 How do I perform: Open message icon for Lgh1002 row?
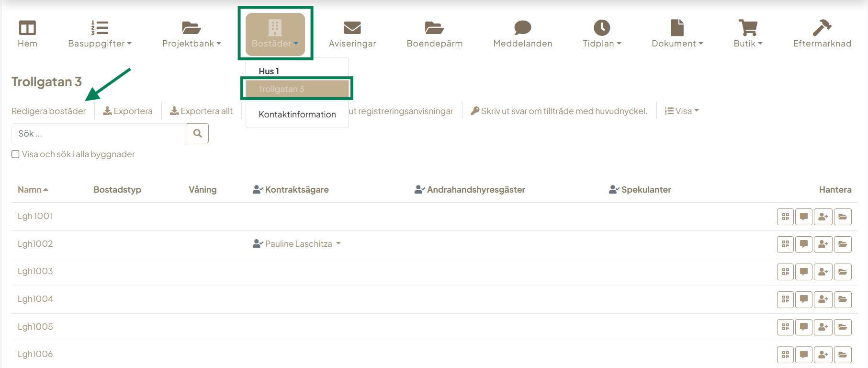point(804,244)
